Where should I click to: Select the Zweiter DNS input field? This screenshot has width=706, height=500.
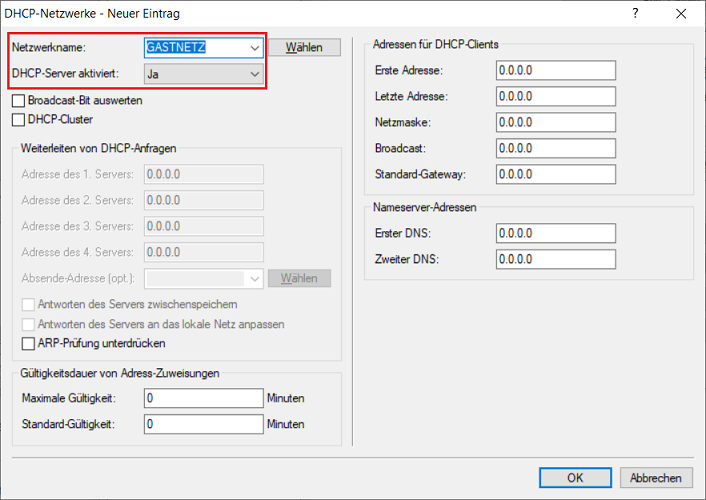555,260
